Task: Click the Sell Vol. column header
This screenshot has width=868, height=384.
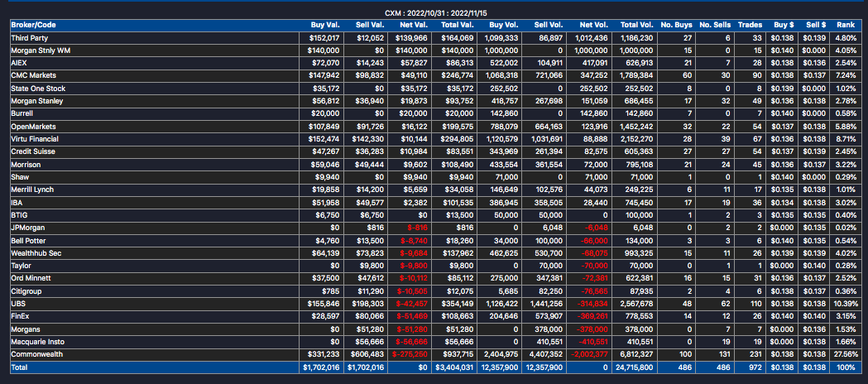Action: 549,25
